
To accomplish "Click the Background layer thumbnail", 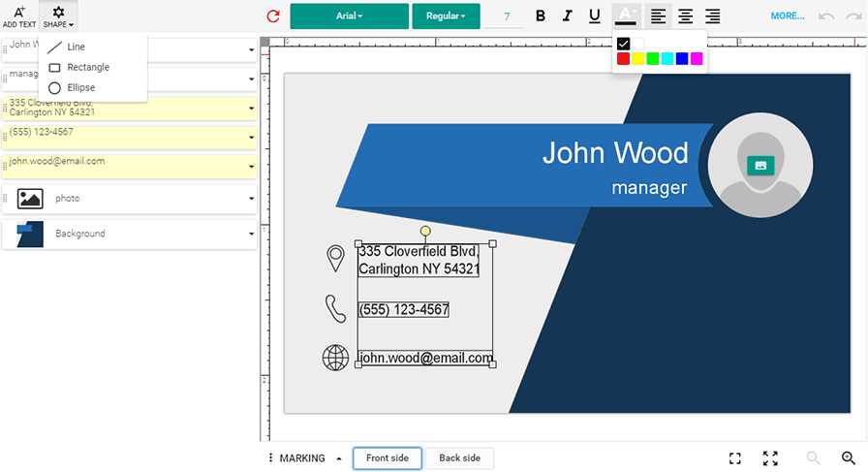I will coord(30,234).
